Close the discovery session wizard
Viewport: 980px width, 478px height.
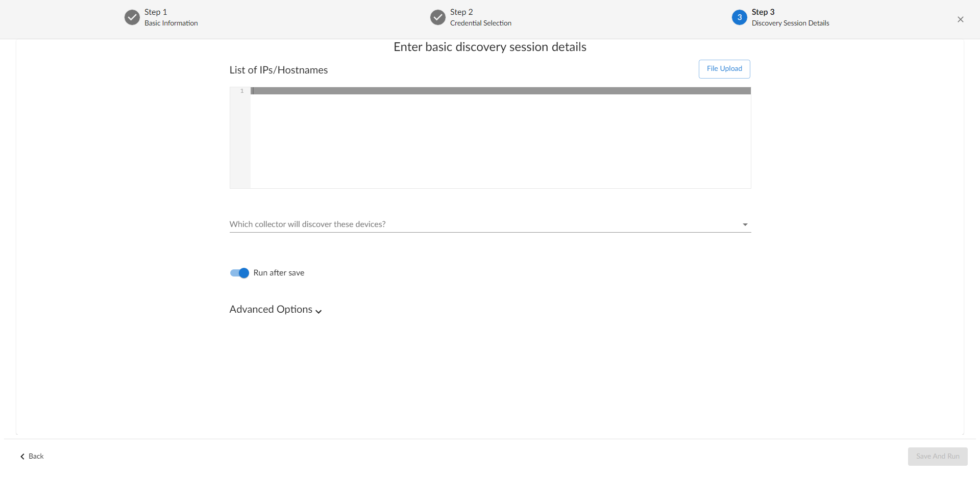pos(961,19)
